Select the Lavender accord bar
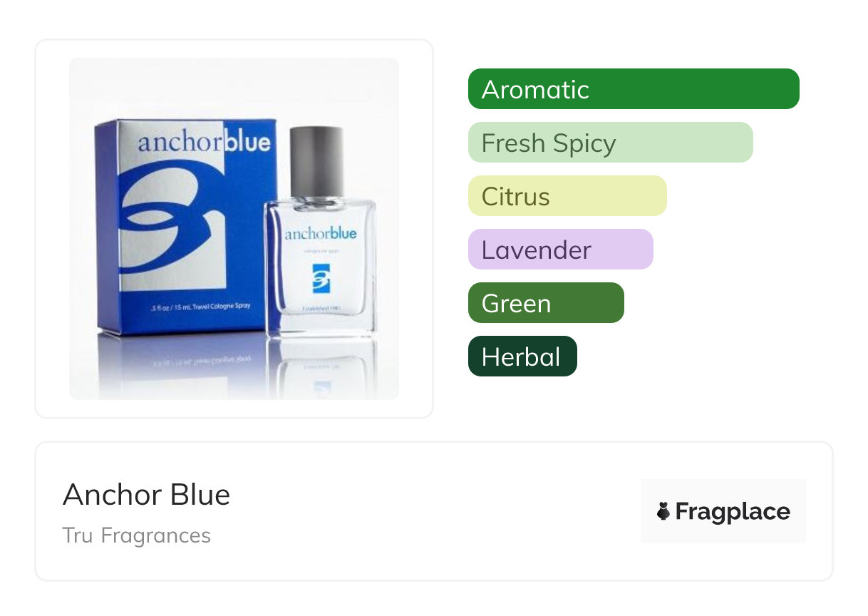The image size is (868, 616). [x=560, y=250]
